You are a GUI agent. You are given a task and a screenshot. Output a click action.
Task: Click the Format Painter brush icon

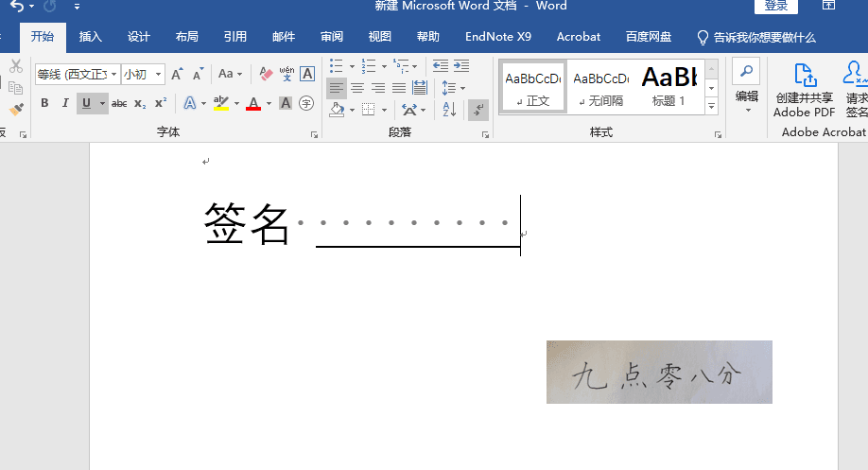15,110
